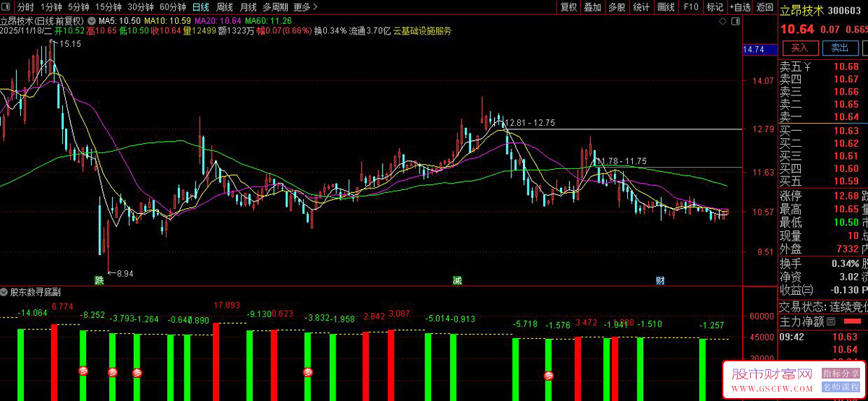Open the 统计 statistics tool
This screenshot has width=868, height=401.
click(x=641, y=7)
